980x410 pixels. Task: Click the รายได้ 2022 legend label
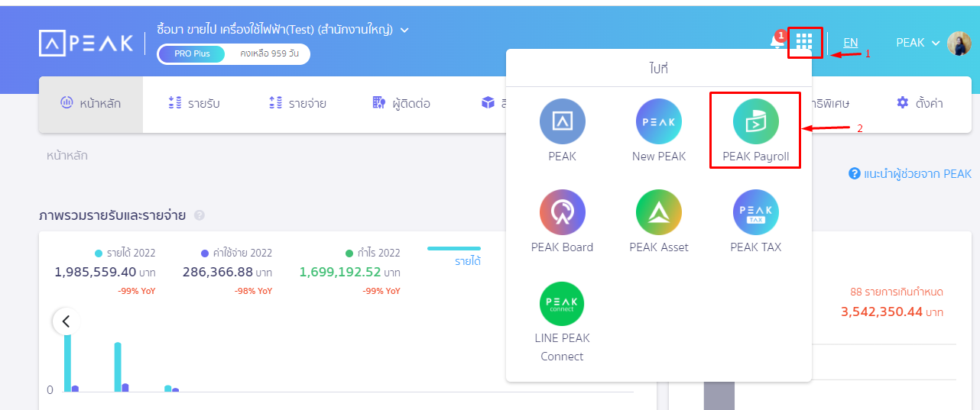pyautogui.click(x=131, y=253)
